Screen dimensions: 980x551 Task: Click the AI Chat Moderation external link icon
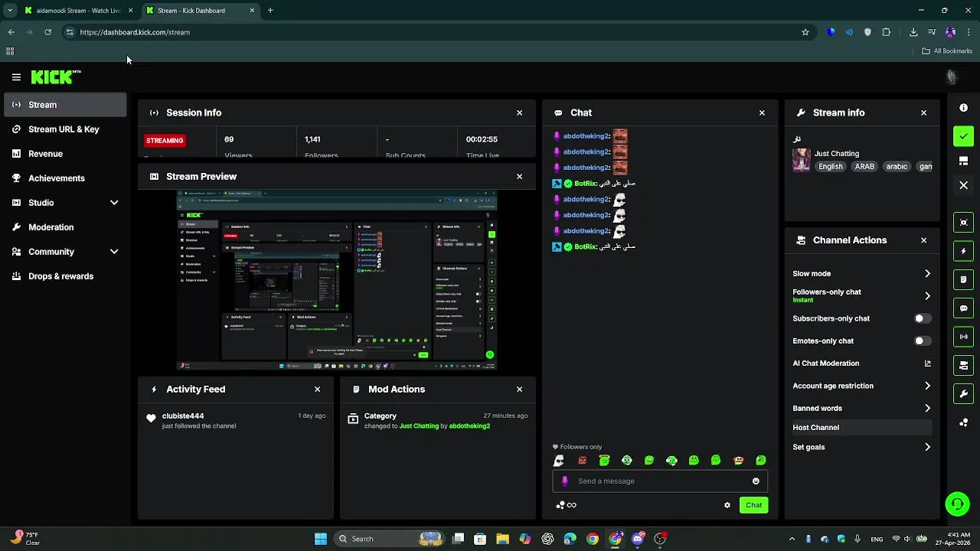[927, 364]
